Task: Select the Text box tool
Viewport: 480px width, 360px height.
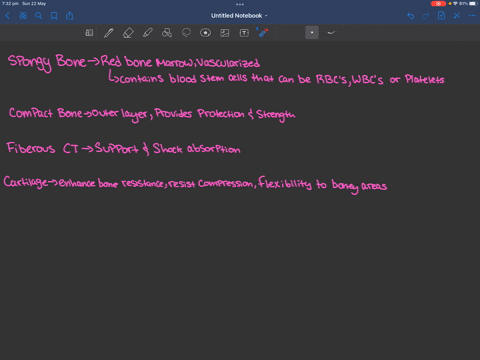Action: 244,33
